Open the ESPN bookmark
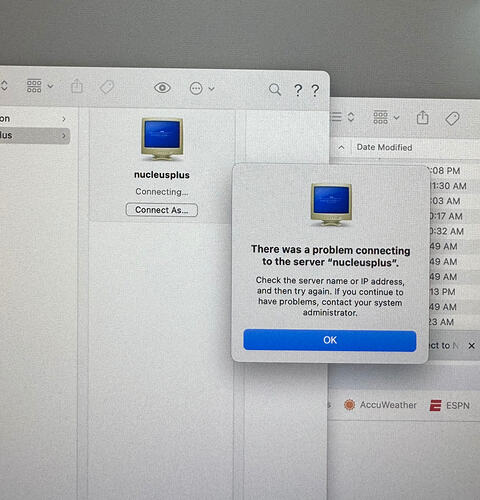The height and width of the screenshot is (500, 480). click(450, 406)
